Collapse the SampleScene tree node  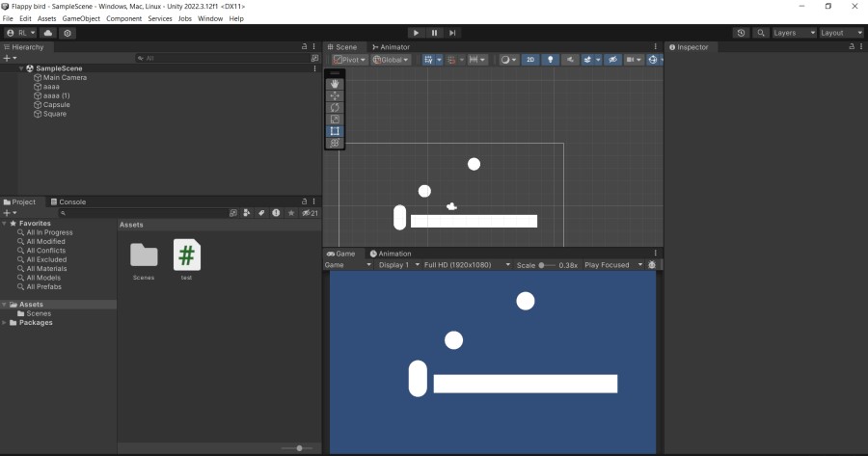pos(21,68)
